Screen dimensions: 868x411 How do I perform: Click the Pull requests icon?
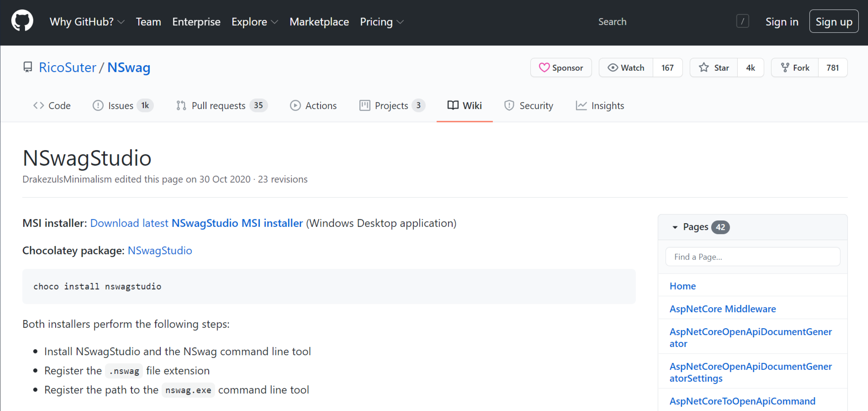(x=181, y=105)
